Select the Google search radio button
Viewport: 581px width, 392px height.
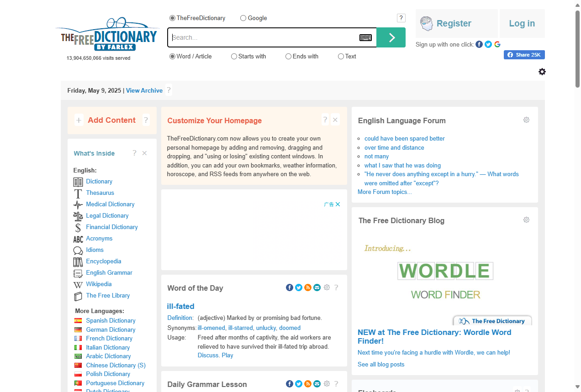[x=243, y=18]
